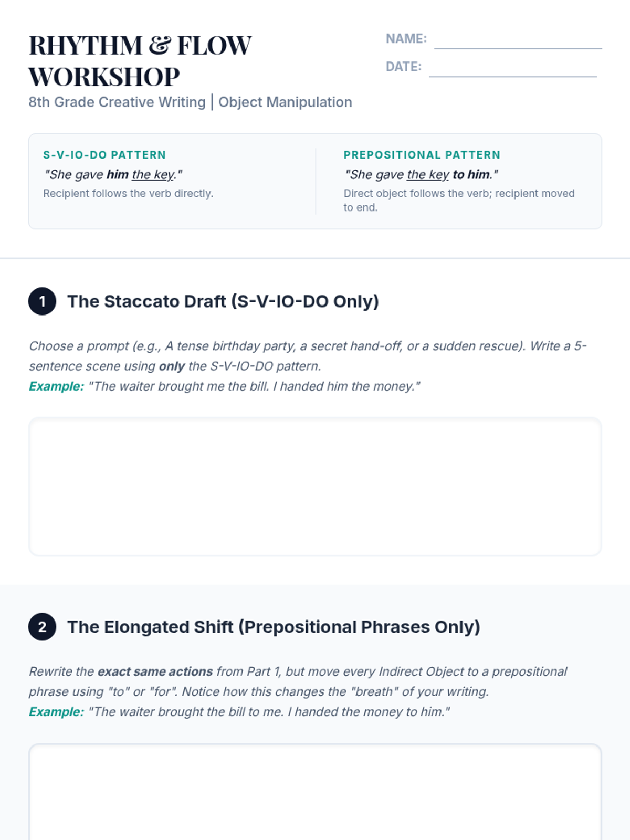The height and width of the screenshot is (840, 630).
Task: Click 'Recipient follows the verb directly' note
Action: click(x=128, y=193)
